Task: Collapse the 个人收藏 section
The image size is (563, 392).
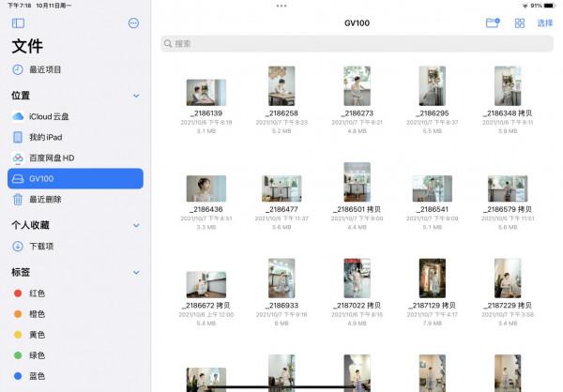Action: (x=136, y=225)
